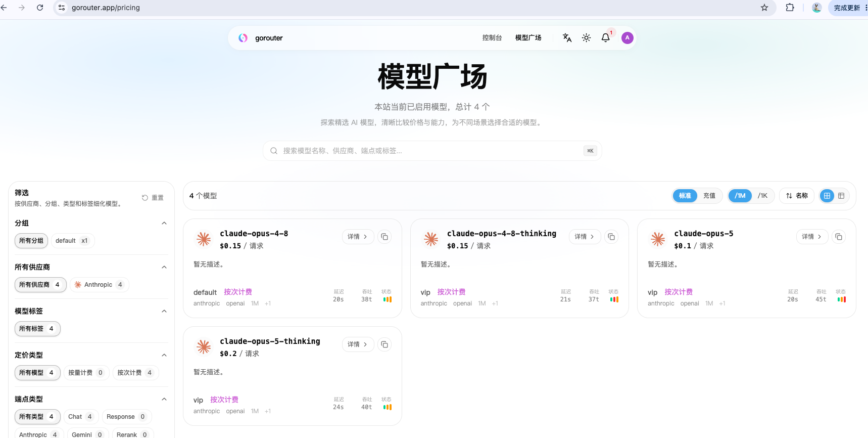Viewport: 868px width, 438px height.
Task: Collapse the 模型标签 filter section
Action: 164,311
